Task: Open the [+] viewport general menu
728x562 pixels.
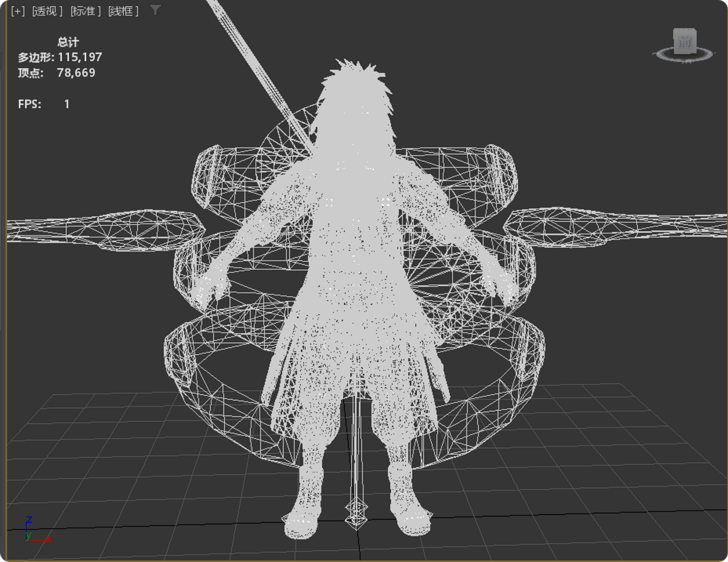Action: pos(18,11)
